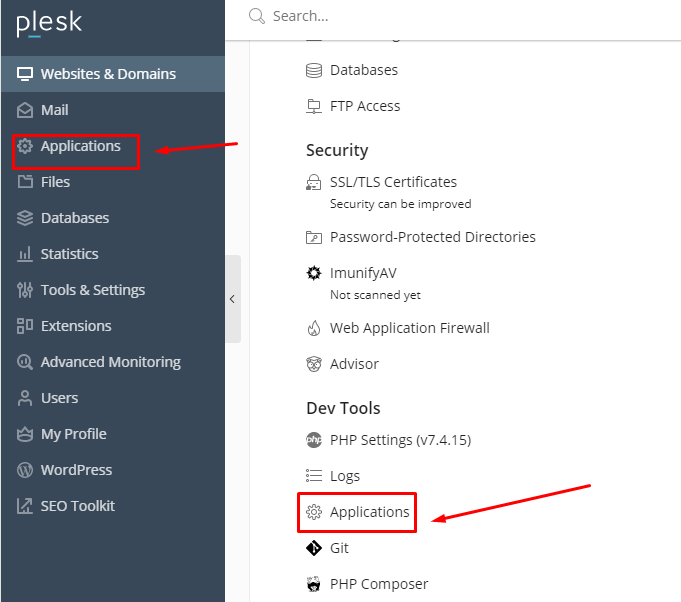This screenshot has width=681, height=602.
Task: Click the Advanced Monitoring magnifier icon
Action: point(25,362)
